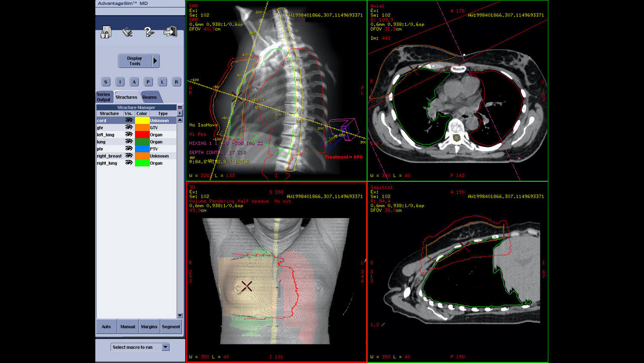This screenshot has width=644, height=363.
Task: Click the Structure column header
Action: [110, 114]
